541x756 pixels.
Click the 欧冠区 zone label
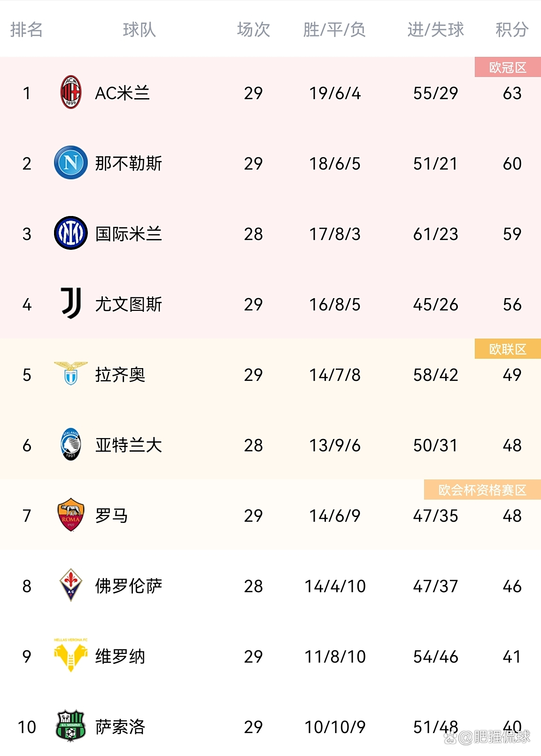[x=508, y=67]
